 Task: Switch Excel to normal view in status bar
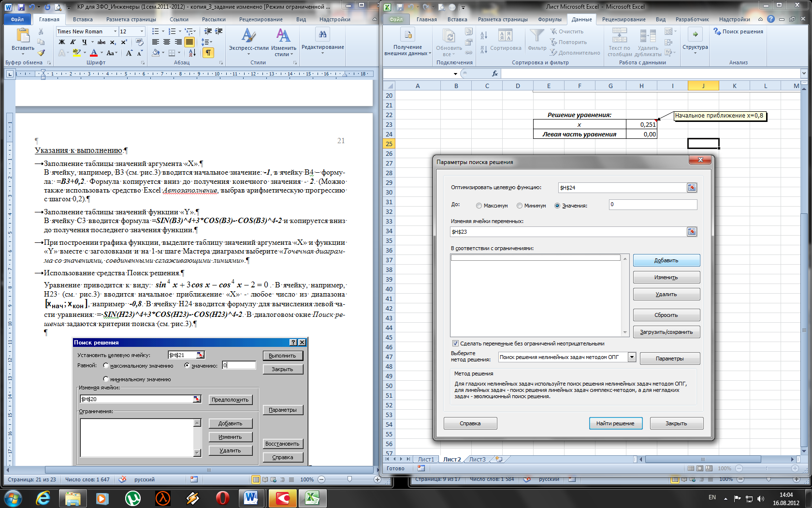click(x=691, y=468)
